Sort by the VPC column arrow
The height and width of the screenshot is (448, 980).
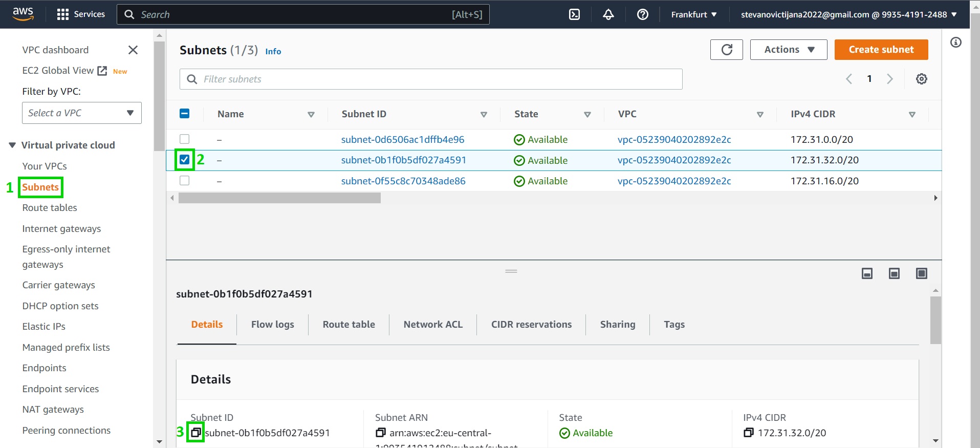click(x=760, y=115)
